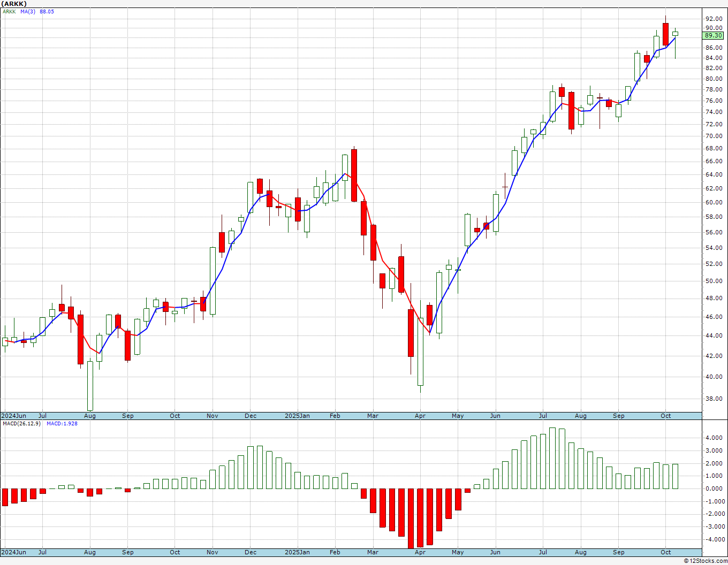Click the "64.00" price axis label
728x565 pixels.
click(x=714, y=174)
